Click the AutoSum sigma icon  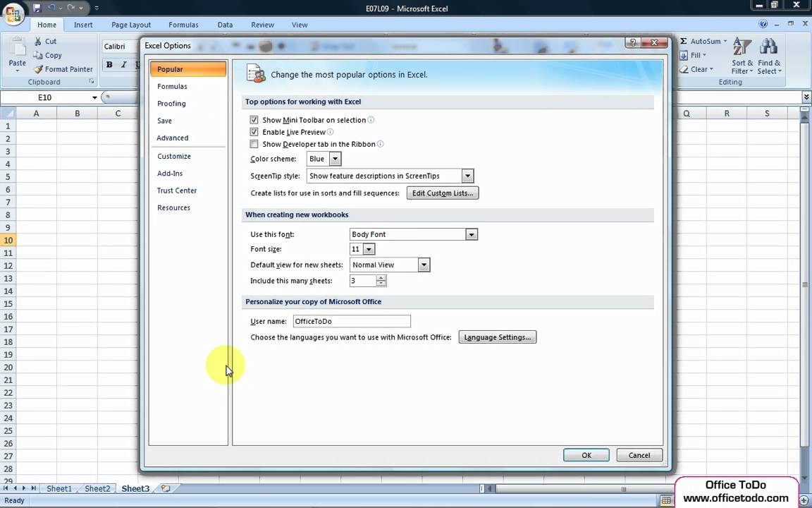[684, 41]
